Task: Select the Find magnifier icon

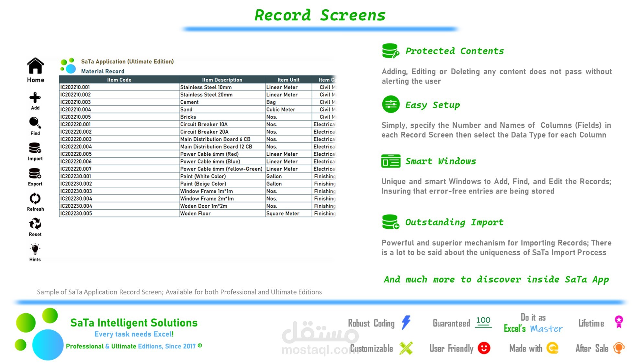Action: click(35, 123)
